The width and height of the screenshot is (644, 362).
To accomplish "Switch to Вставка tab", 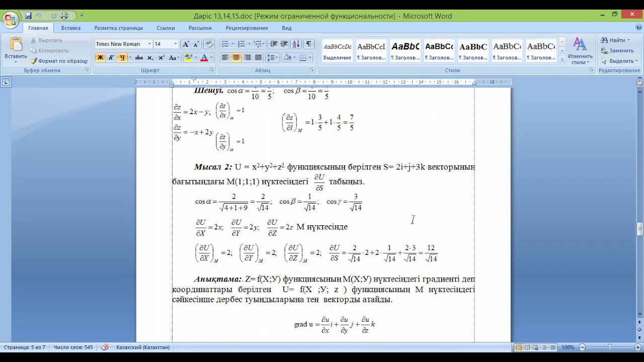I will [x=71, y=28].
